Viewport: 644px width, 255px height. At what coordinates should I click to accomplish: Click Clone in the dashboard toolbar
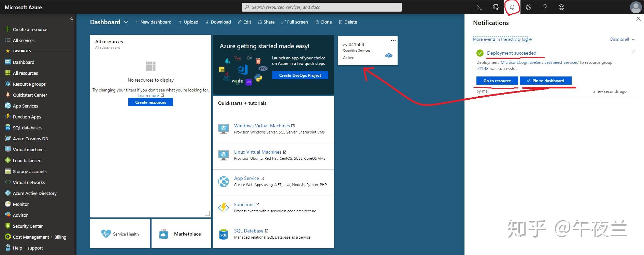pyautogui.click(x=323, y=22)
